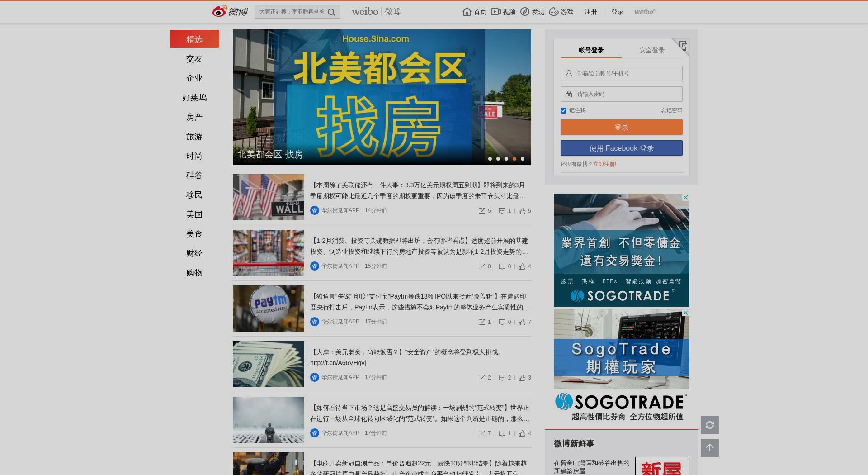
Task: Open the http://t.cn/A66VHgvj link
Action: click(x=338, y=363)
